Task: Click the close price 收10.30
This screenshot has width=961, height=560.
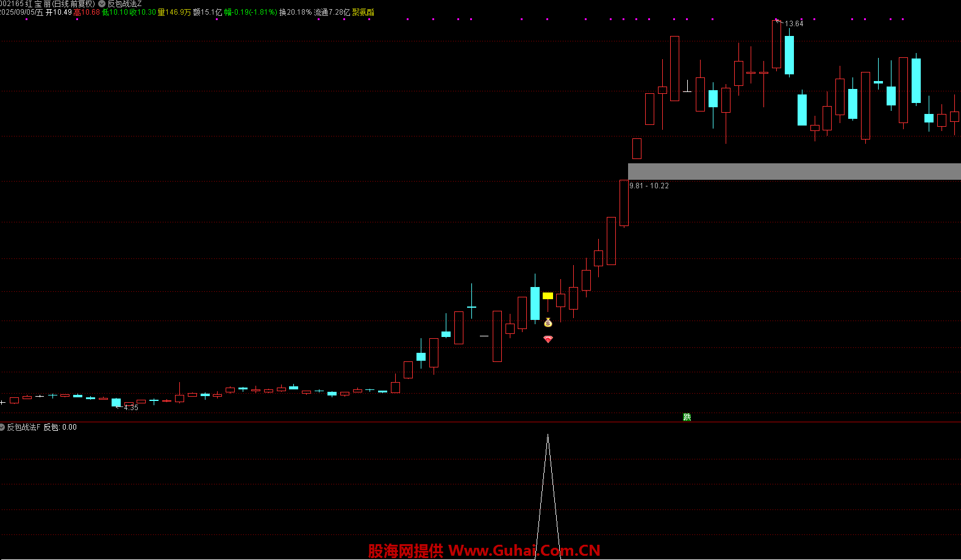Action: coord(143,12)
